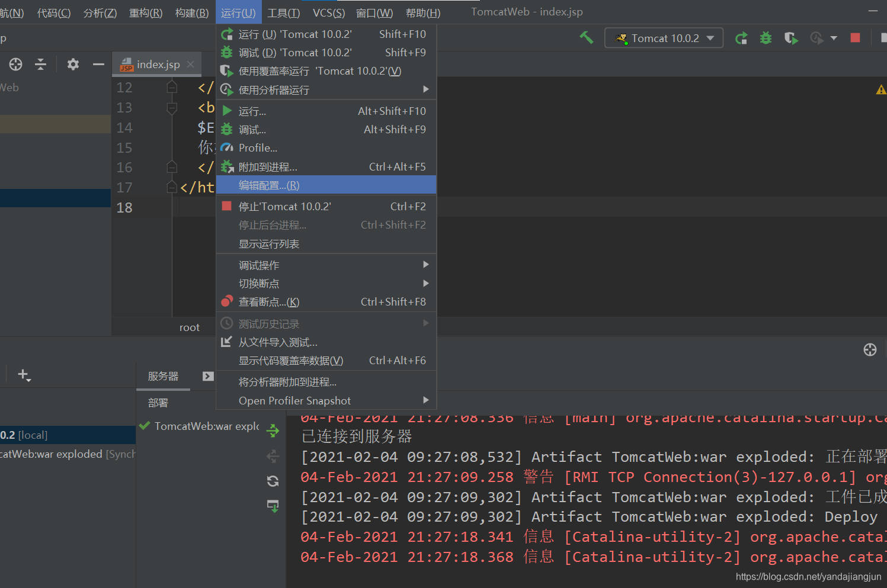Screen dimensions: 887x588
Task: Toggle fold marker on line 12
Action: [172, 88]
